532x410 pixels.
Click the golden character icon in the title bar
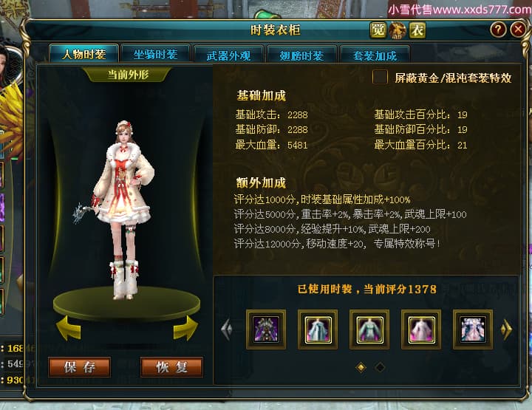point(398,30)
